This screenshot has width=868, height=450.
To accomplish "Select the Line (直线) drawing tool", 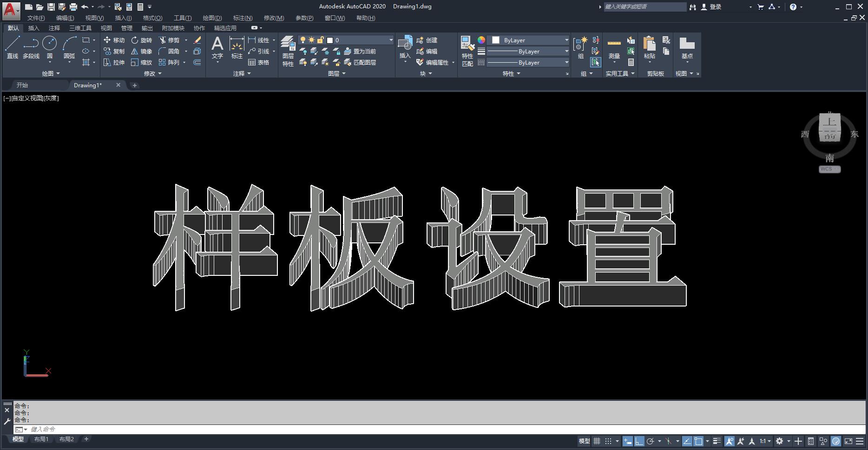I will coord(13,47).
